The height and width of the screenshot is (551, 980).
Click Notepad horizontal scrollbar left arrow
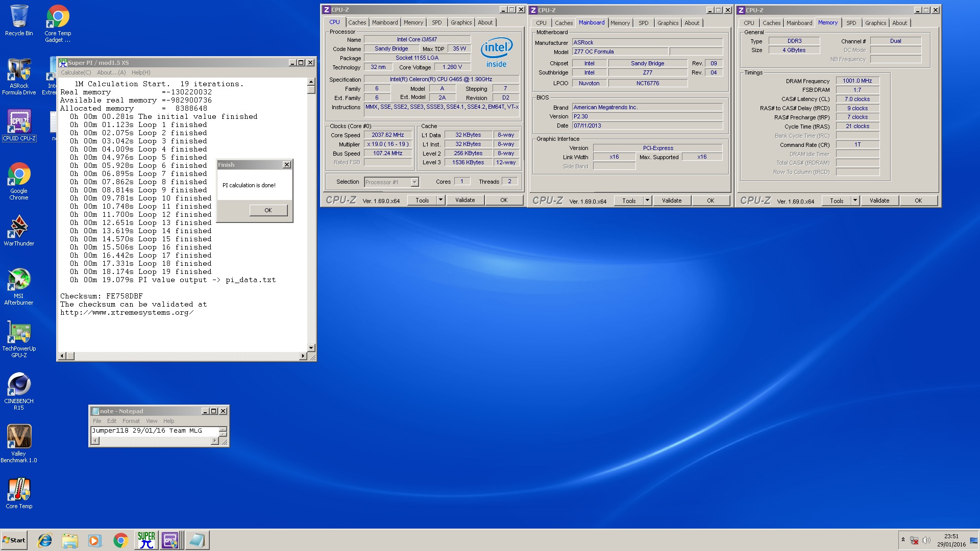coord(95,441)
